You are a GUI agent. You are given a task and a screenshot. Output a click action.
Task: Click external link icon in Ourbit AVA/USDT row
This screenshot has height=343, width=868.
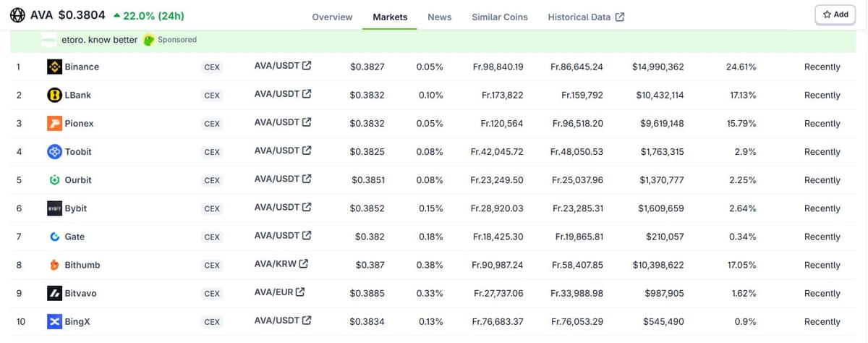(x=307, y=179)
